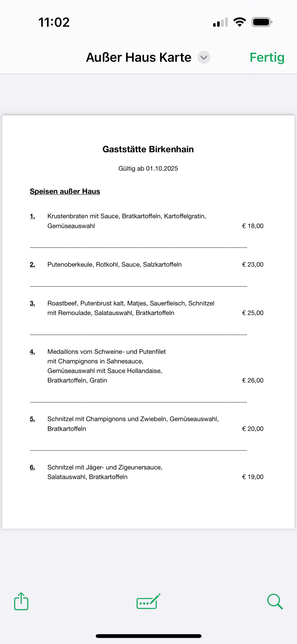Tap the Putenoberkeule dish line

tap(114, 265)
